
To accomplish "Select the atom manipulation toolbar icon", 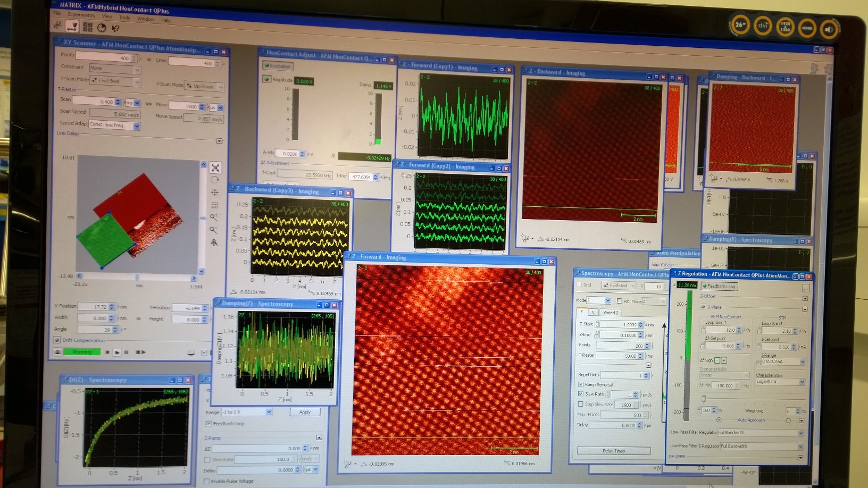I will tap(73, 26).
